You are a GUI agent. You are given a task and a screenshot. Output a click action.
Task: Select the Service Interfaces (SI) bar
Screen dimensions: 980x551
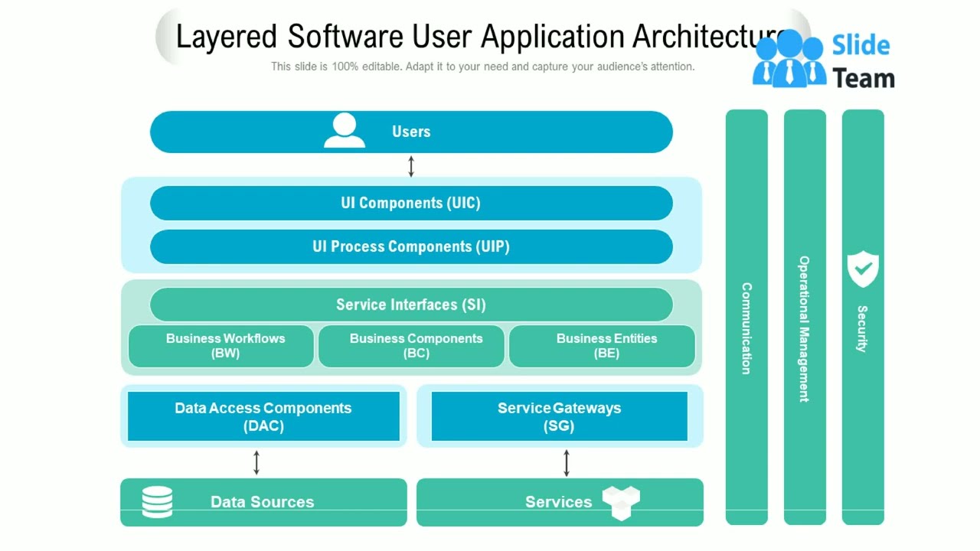pos(411,305)
